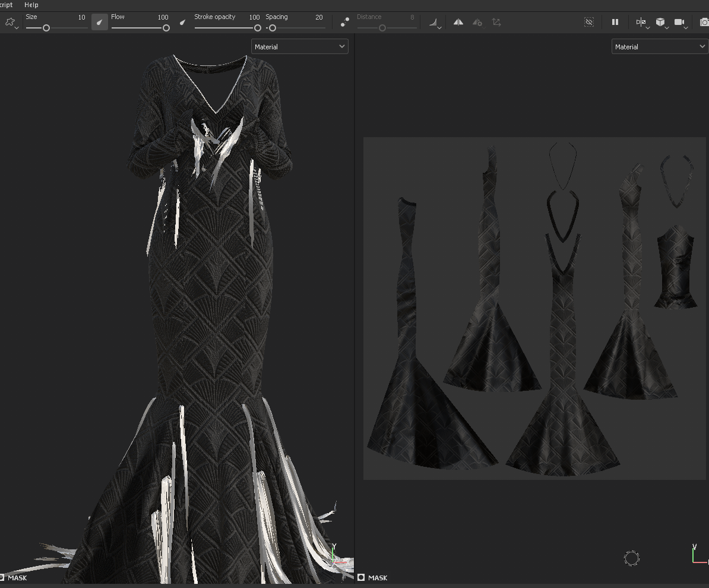Image resolution: width=709 pixels, height=588 pixels.
Task: Click the symmetry mirror icon
Action: (458, 23)
